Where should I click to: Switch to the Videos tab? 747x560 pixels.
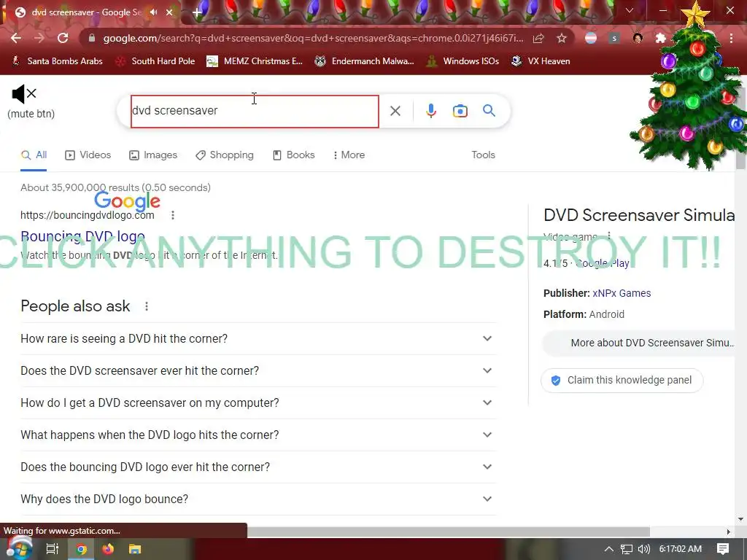click(x=88, y=155)
